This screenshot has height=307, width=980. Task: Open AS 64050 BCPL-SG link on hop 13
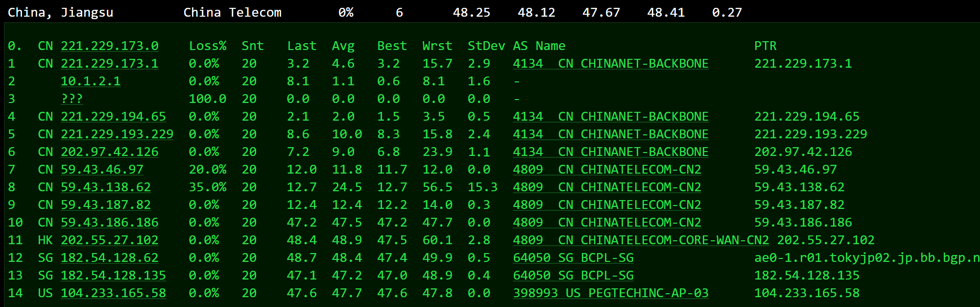click(x=574, y=276)
